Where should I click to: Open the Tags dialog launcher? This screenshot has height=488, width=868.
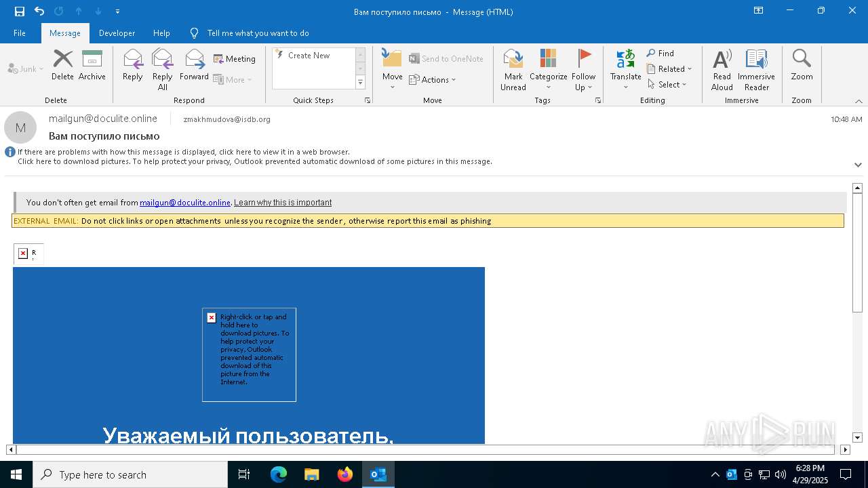[598, 100]
